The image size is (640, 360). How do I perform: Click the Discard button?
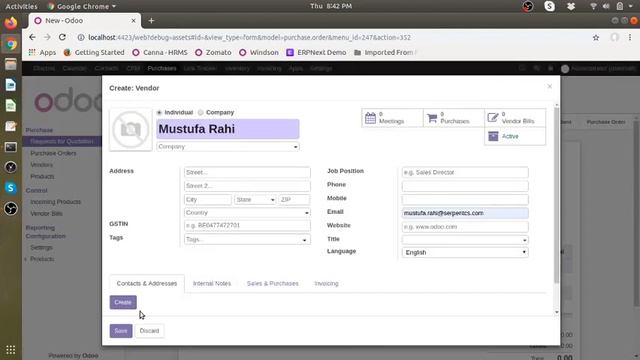tap(149, 331)
